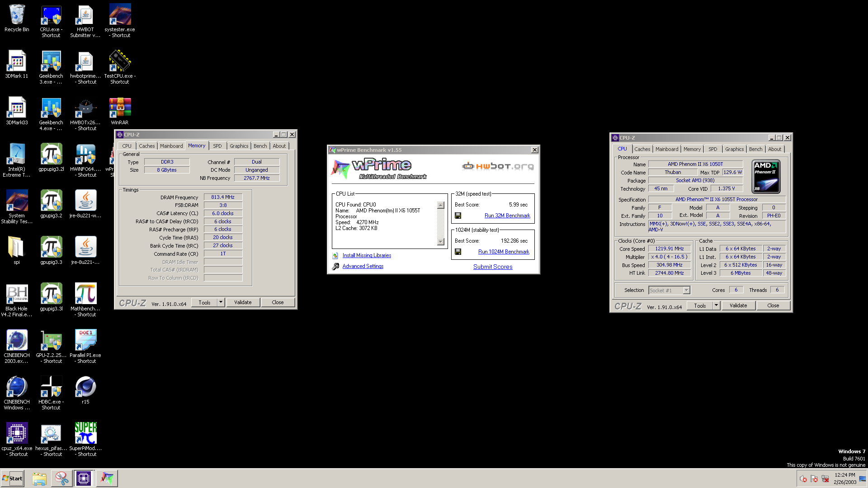Open Advanced Settings link in wPrime
This screenshot has height=488, width=868.
click(x=363, y=266)
